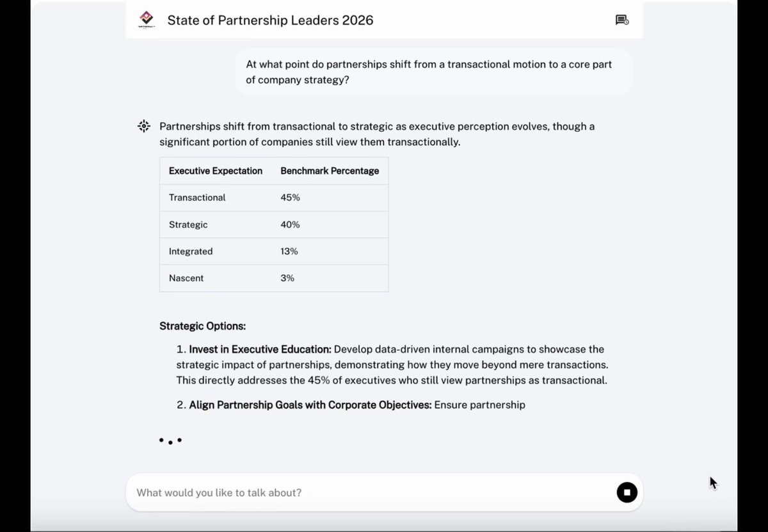768x532 pixels.
Task: Click the typing indicator dots
Action: [x=170, y=440]
